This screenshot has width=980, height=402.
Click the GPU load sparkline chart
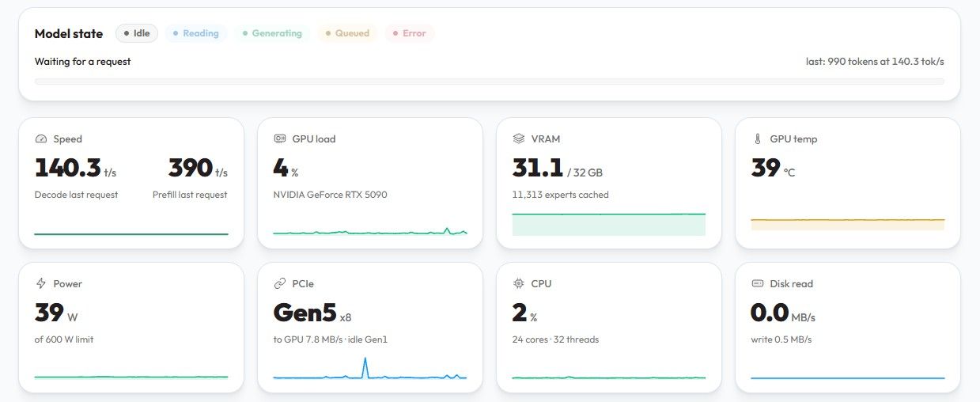[370, 231]
